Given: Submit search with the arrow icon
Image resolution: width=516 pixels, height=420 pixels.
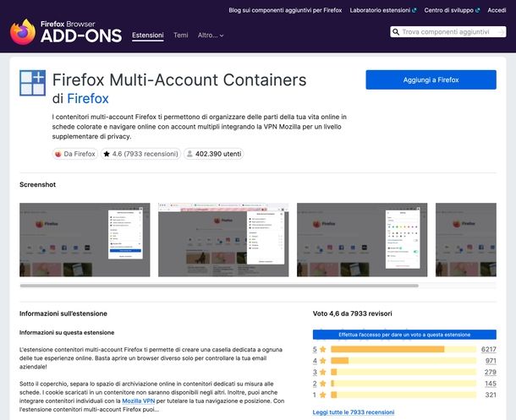Looking at the screenshot, I should [x=501, y=32].
